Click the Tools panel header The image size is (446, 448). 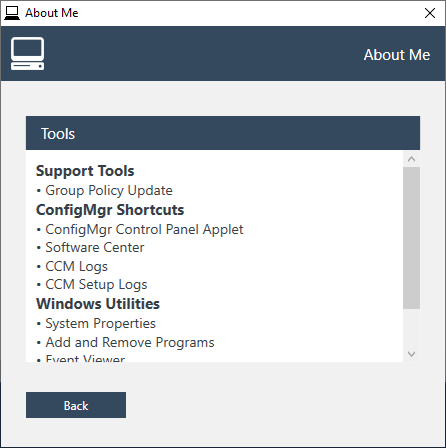click(x=223, y=133)
